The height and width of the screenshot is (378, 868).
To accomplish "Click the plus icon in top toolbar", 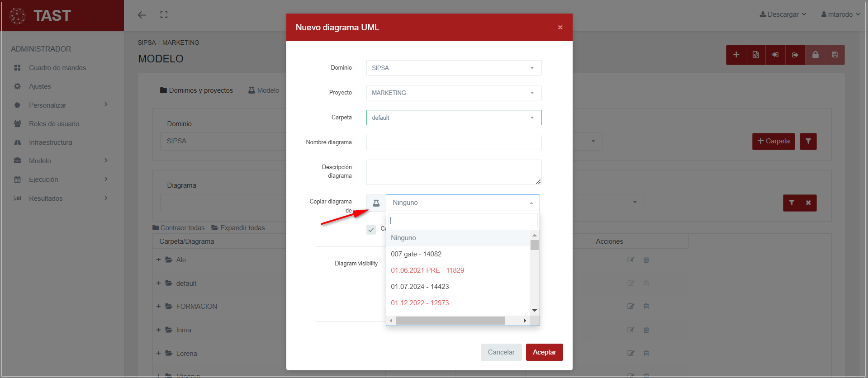I will tap(736, 55).
